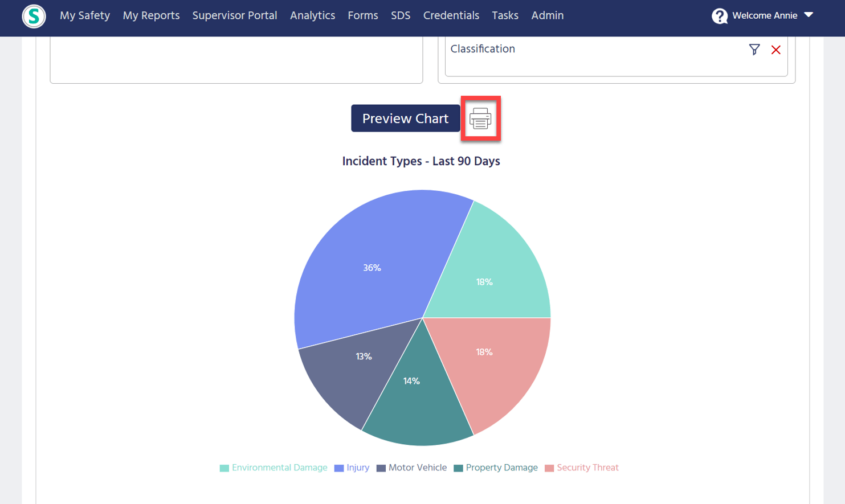Open the Forms menu item
The height and width of the screenshot is (504, 845).
coord(362,16)
